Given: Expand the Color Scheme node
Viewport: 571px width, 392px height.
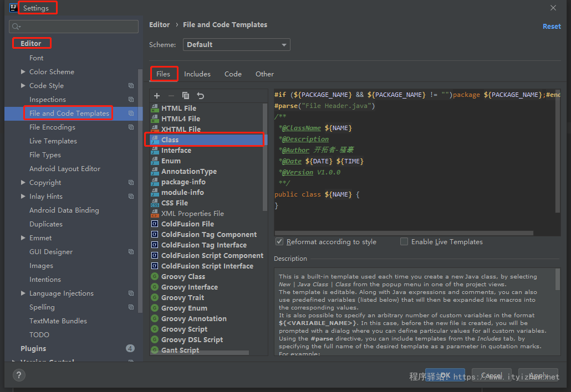Looking at the screenshot, I should (23, 71).
